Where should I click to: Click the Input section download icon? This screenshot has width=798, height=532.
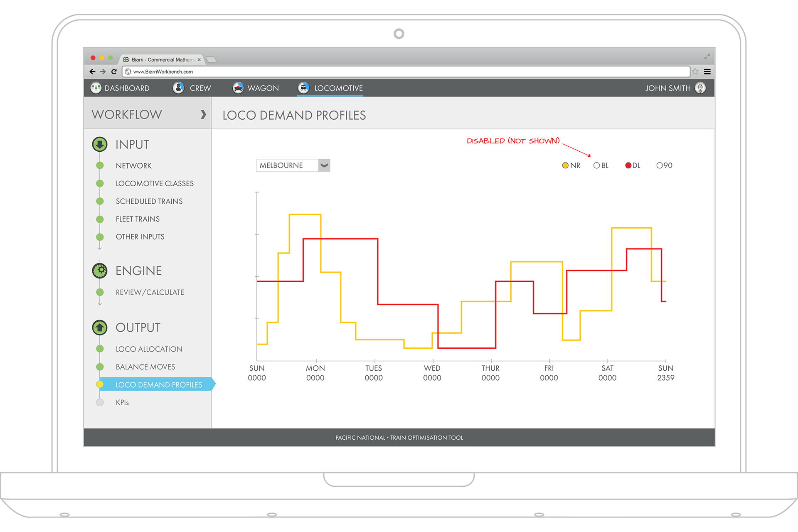[100, 144]
